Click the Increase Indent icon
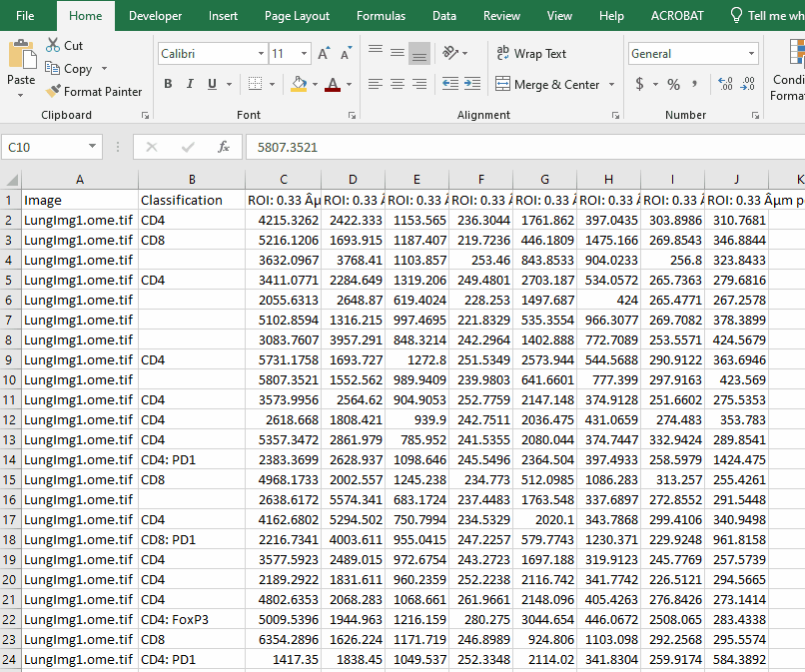Image resolution: width=805 pixels, height=672 pixels. pyautogui.click(x=470, y=85)
